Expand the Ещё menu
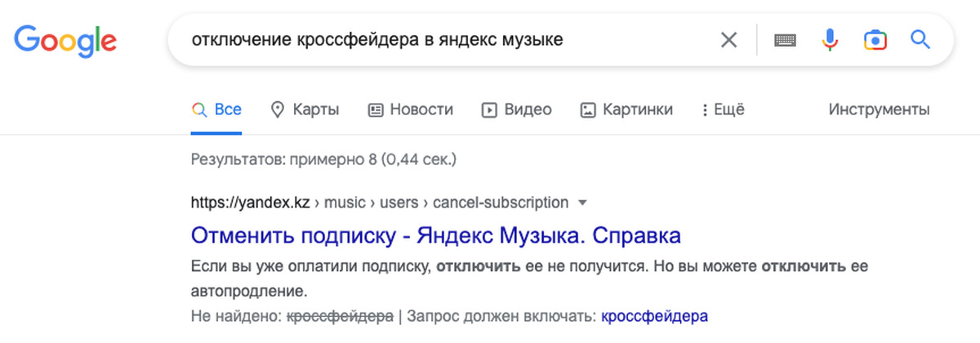This screenshot has height=343, width=980. click(724, 109)
